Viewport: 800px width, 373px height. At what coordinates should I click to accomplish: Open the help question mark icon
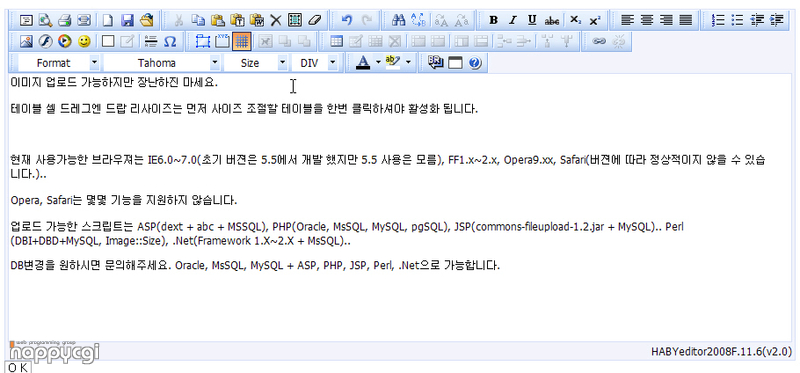474,63
